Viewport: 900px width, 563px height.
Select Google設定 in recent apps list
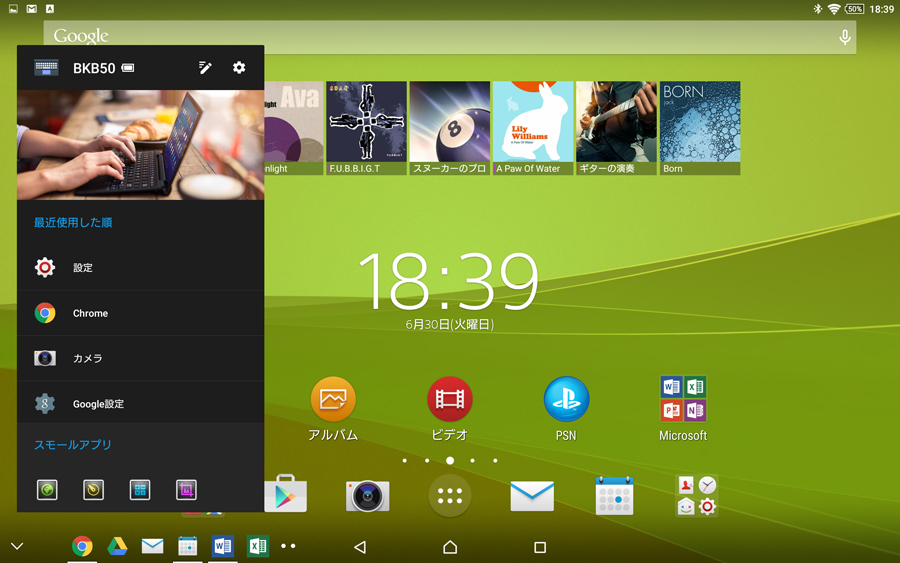coord(140,404)
